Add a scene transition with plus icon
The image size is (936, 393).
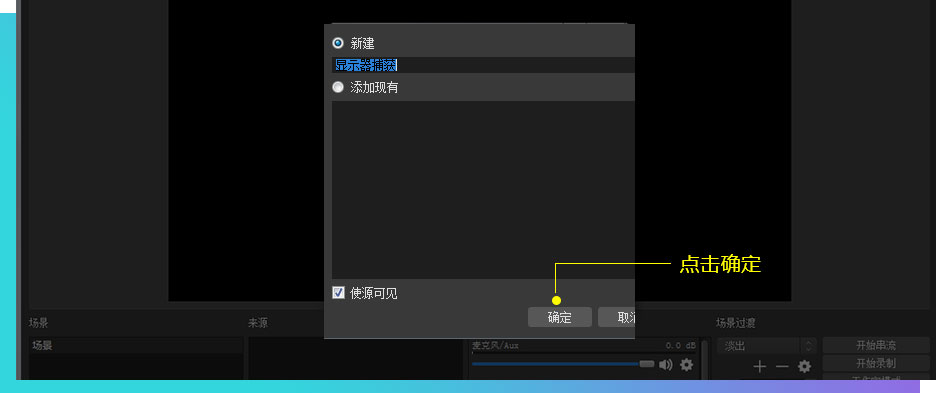[759, 366]
